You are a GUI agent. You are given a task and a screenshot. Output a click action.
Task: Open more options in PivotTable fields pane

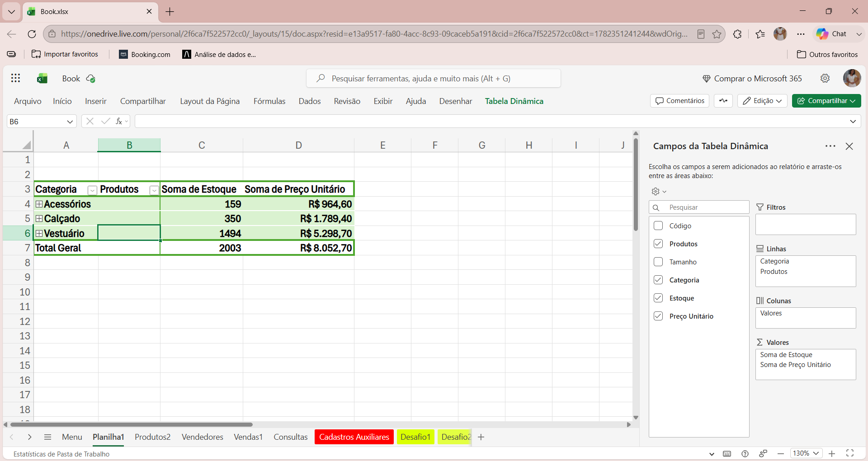tap(830, 146)
